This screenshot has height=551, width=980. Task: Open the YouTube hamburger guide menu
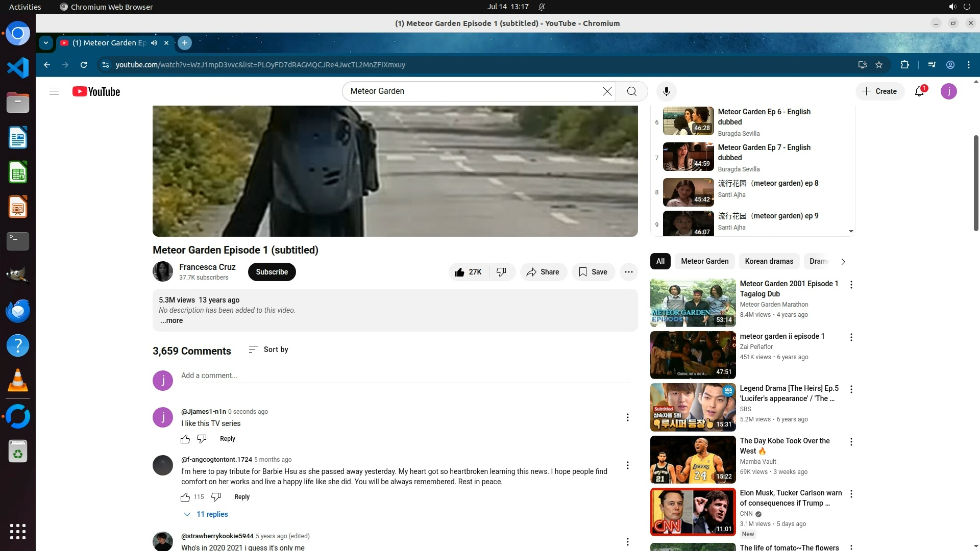[x=54, y=91]
